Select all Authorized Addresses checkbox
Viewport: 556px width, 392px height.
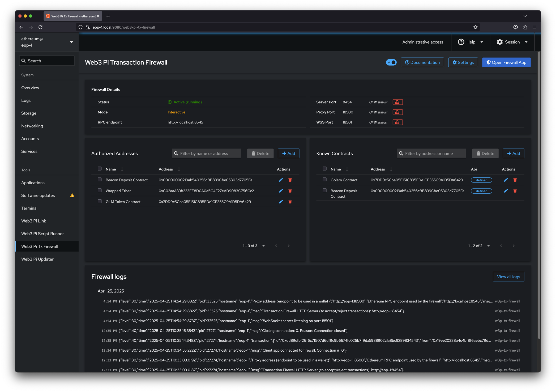(x=100, y=169)
